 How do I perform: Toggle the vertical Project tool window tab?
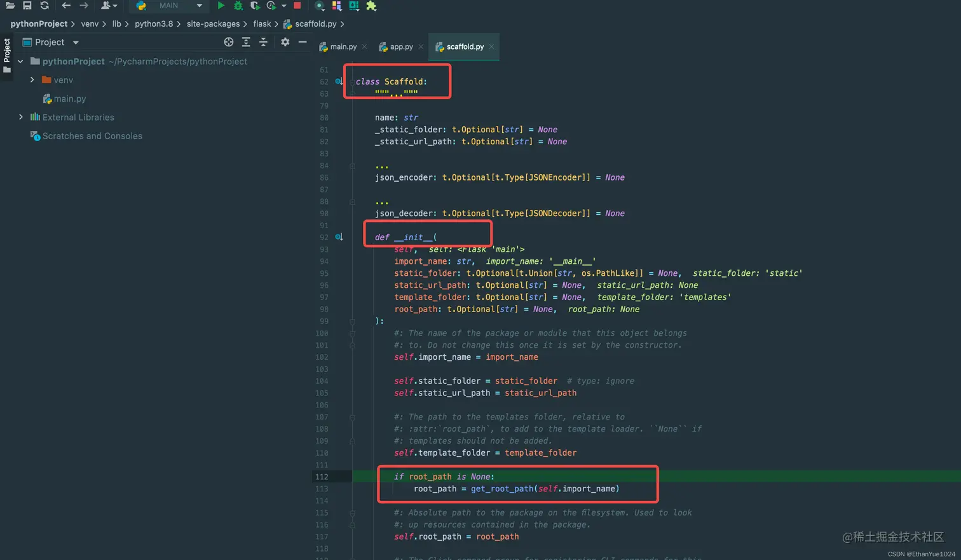[7, 55]
